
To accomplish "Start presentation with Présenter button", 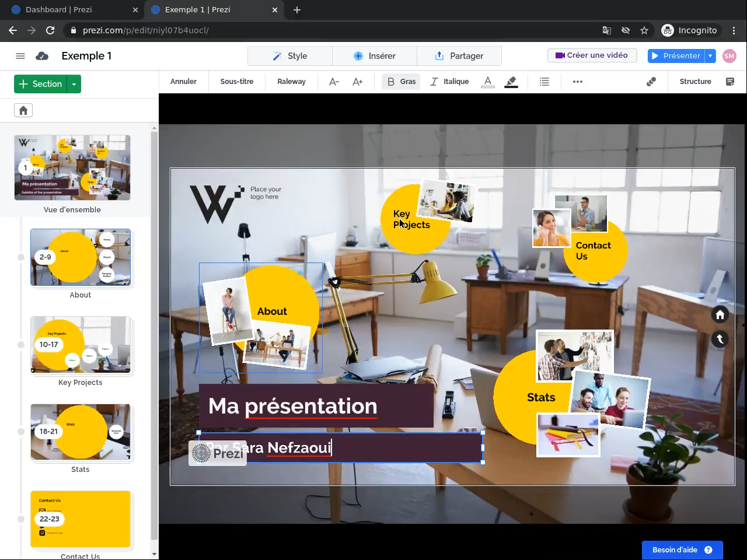I will click(676, 56).
